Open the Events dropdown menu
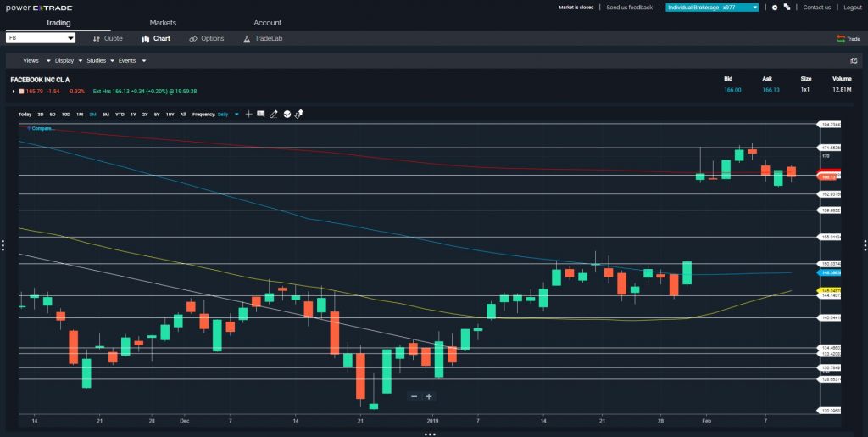 [132, 60]
